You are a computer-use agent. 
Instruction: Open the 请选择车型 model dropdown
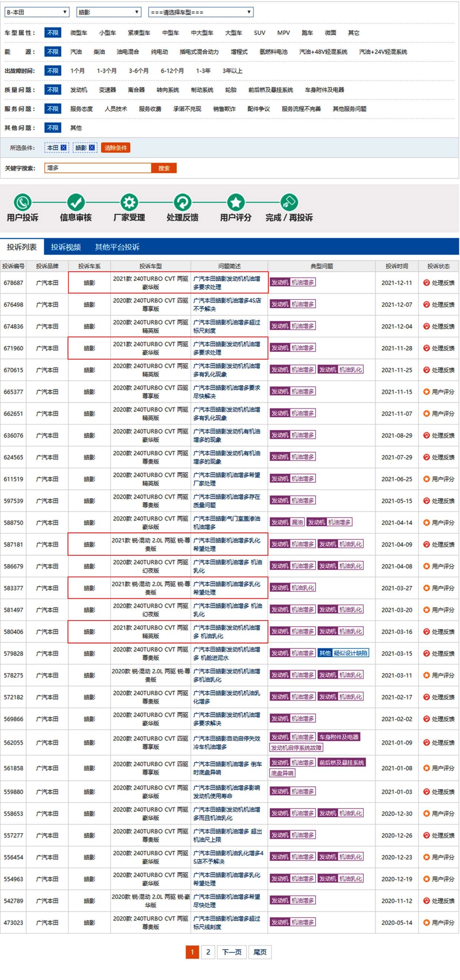(201, 12)
